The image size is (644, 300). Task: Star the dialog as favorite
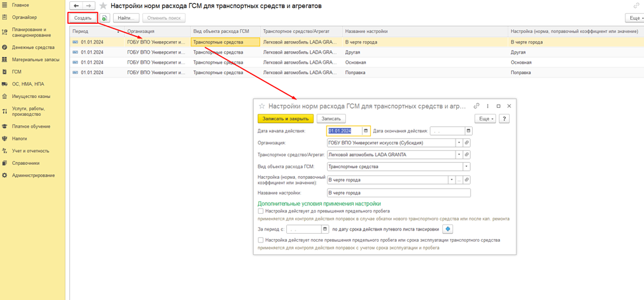(x=262, y=106)
